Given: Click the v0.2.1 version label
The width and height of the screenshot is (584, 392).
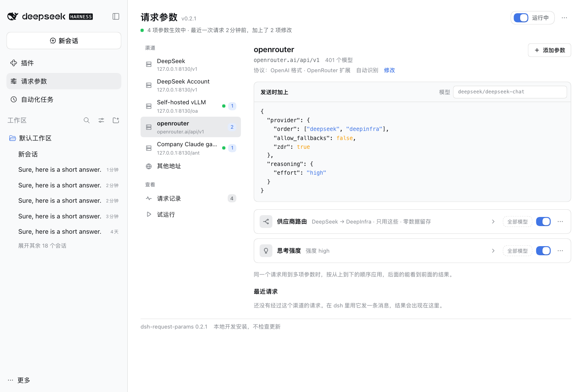Looking at the screenshot, I should tap(189, 19).
